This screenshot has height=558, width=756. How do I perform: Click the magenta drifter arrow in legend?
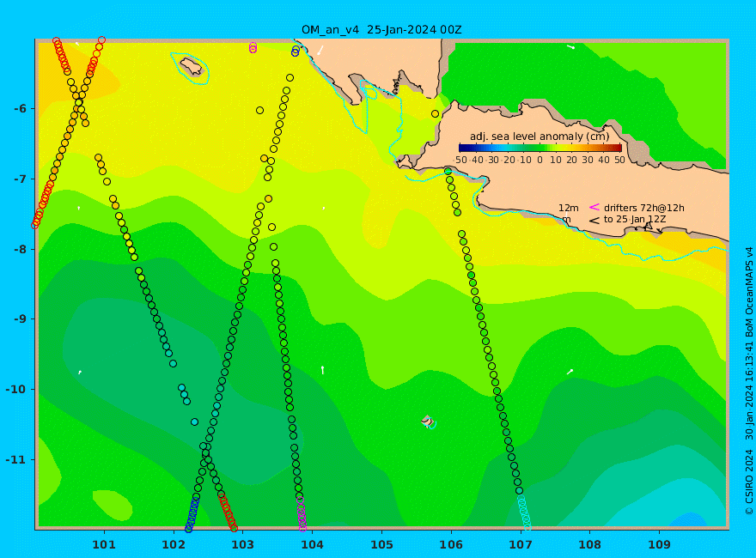click(x=594, y=207)
